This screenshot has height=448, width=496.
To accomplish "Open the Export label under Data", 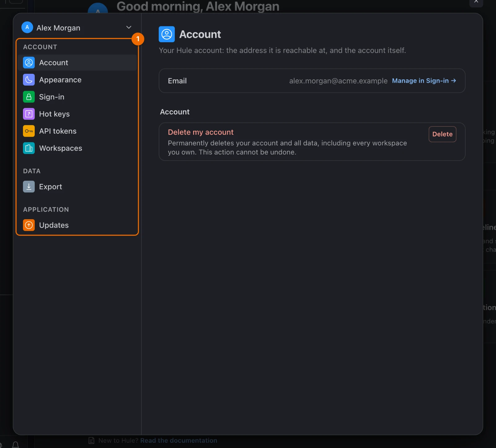I will pos(51,187).
